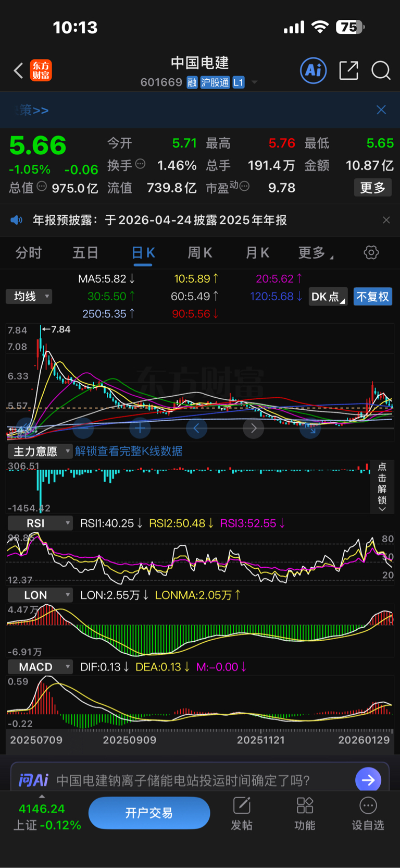400x868 pixels.
Task: Tap the 开户交易 button
Action: pyautogui.click(x=149, y=813)
